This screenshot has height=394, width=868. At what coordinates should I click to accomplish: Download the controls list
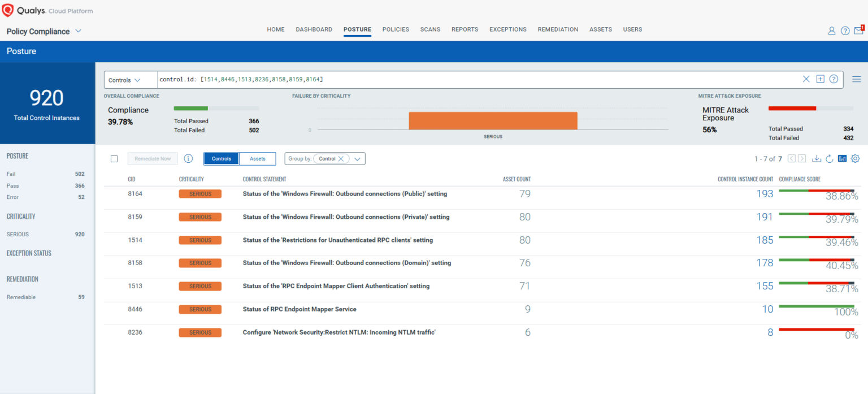tap(817, 159)
